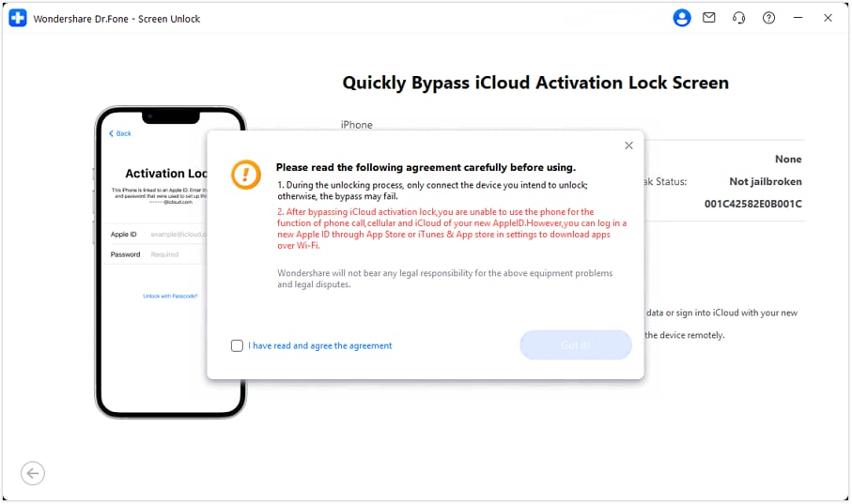852x504 pixels.
Task: Click the red warning paragraph about bypassing iCloud
Action: tap(452, 229)
